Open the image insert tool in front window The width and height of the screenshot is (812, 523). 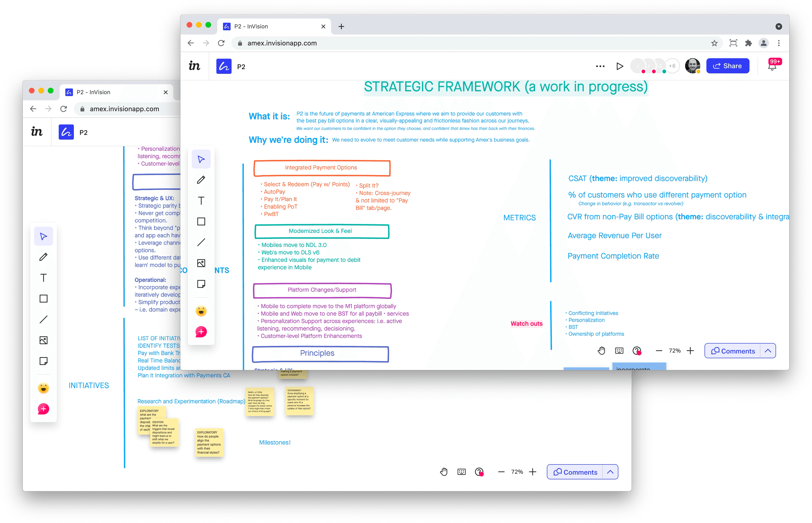point(201,263)
